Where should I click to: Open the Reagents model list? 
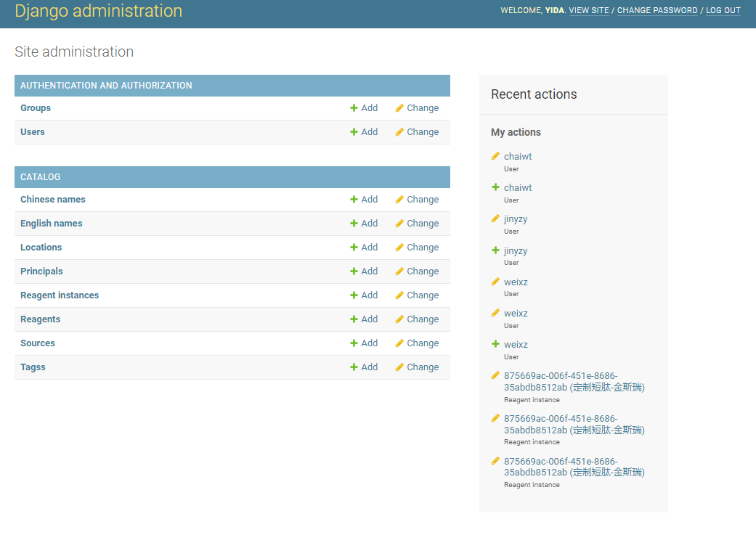pyautogui.click(x=40, y=319)
